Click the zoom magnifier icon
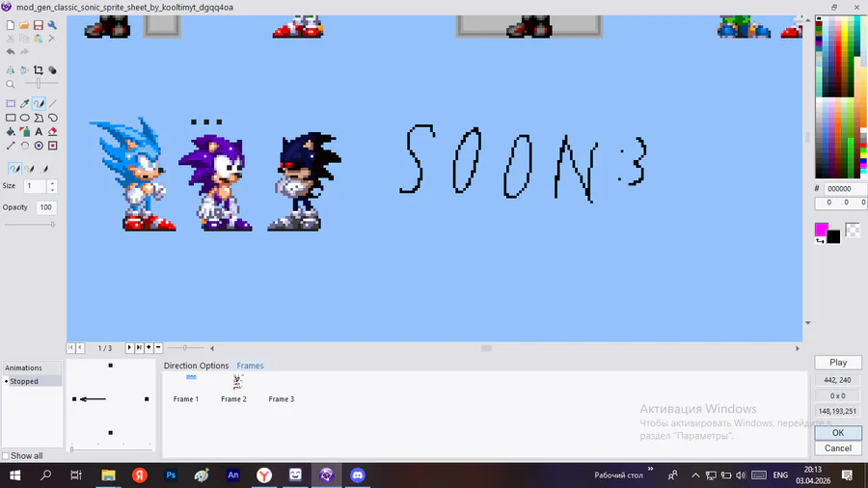 click(11, 84)
